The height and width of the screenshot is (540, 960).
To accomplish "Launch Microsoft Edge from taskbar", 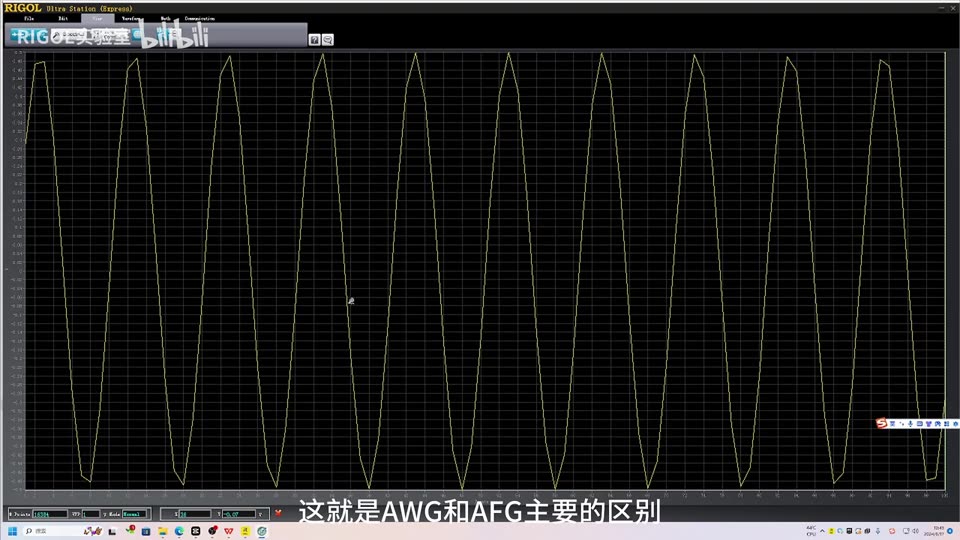I will (x=179, y=531).
